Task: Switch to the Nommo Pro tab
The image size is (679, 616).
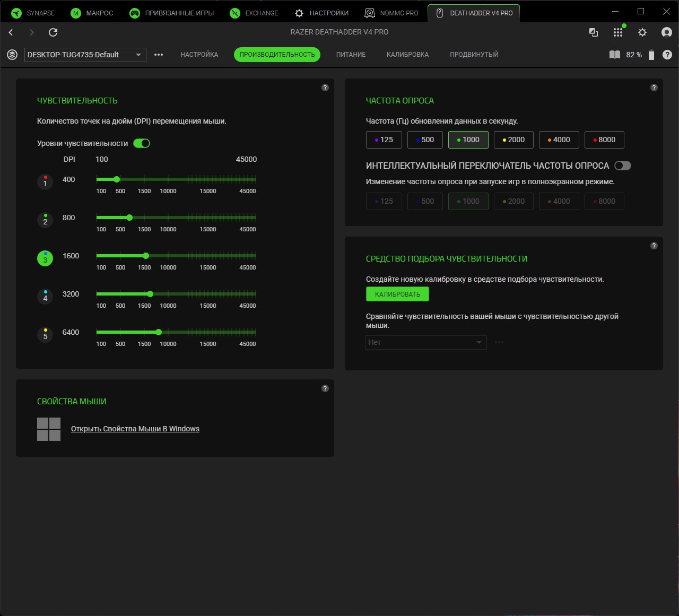Action: [x=391, y=13]
